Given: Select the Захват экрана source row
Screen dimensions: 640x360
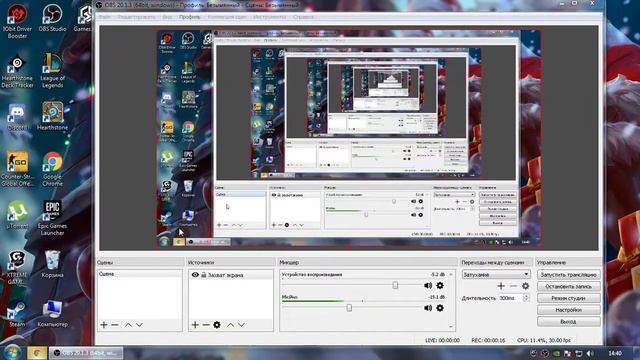Looking at the screenshot, I should point(231,275).
